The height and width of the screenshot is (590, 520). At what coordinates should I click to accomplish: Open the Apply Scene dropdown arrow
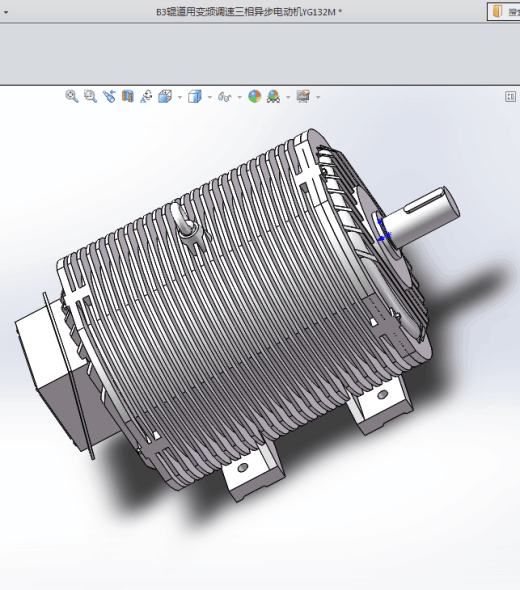[288, 97]
